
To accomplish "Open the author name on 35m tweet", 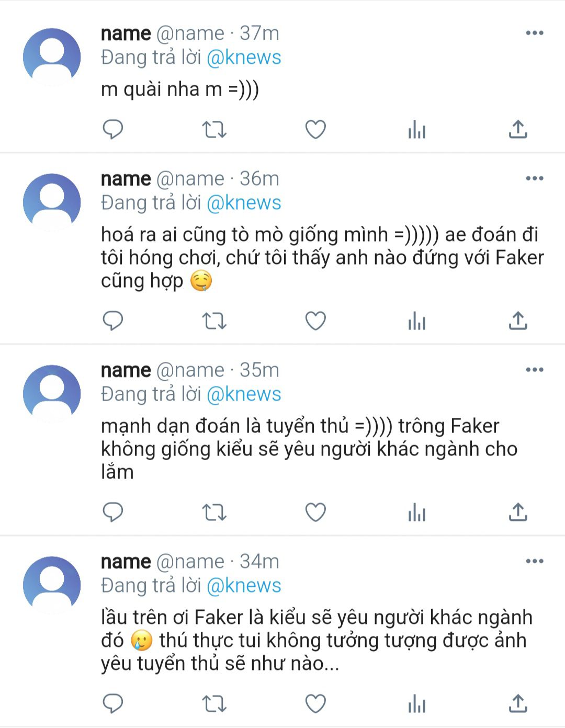I will [x=126, y=370].
